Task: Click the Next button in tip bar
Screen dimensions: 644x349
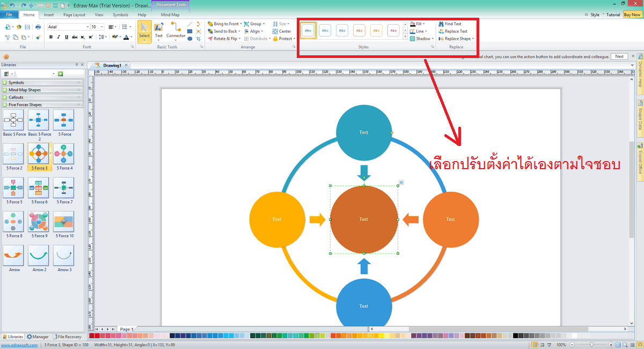Action: click(x=619, y=56)
